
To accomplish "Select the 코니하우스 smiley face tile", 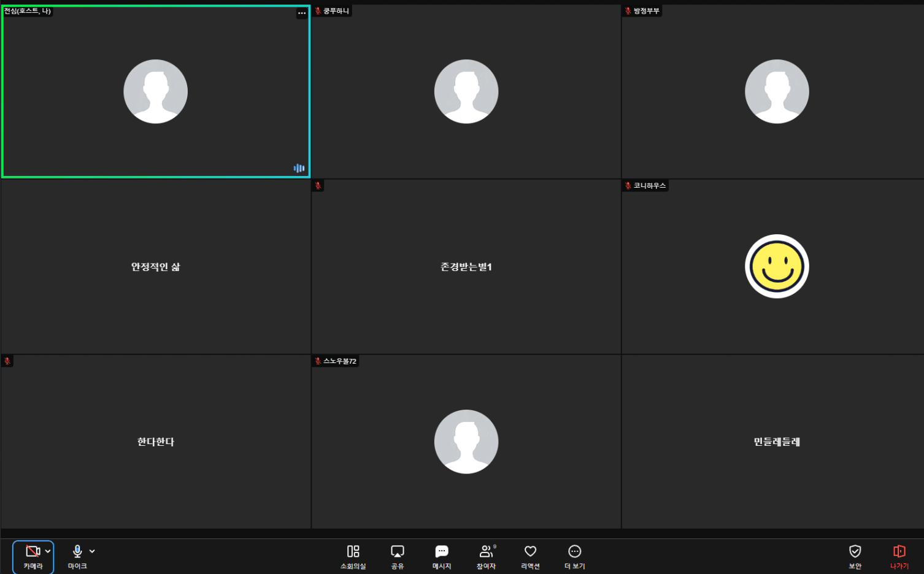I will click(x=777, y=266).
